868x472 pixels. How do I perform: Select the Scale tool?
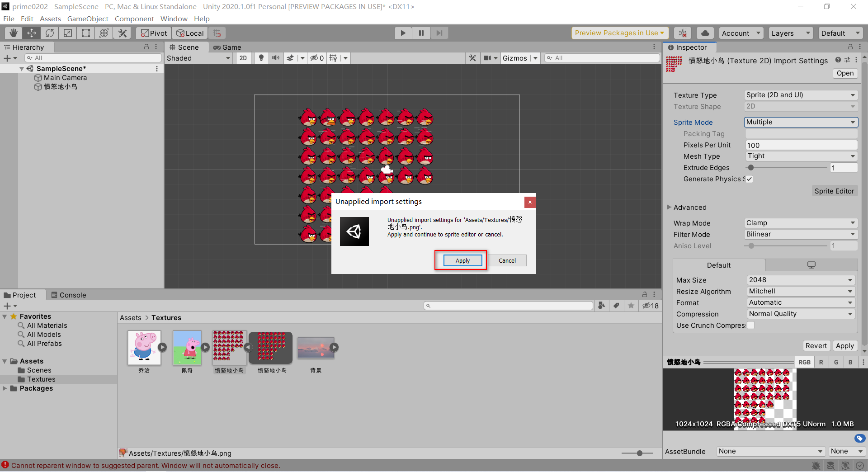68,33
